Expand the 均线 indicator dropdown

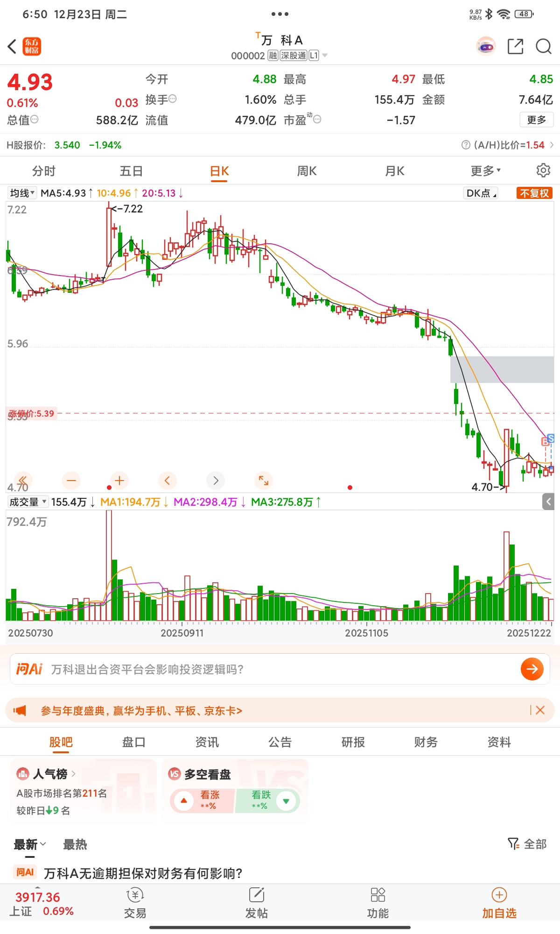pyautogui.click(x=22, y=193)
